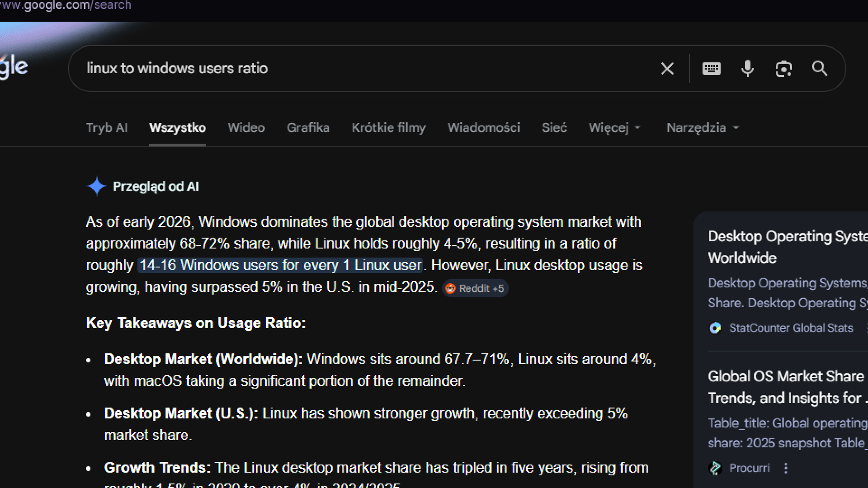The height and width of the screenshot is (488, 868).
Task: Expand the Więcej dropdown
Action: point(615,128)
